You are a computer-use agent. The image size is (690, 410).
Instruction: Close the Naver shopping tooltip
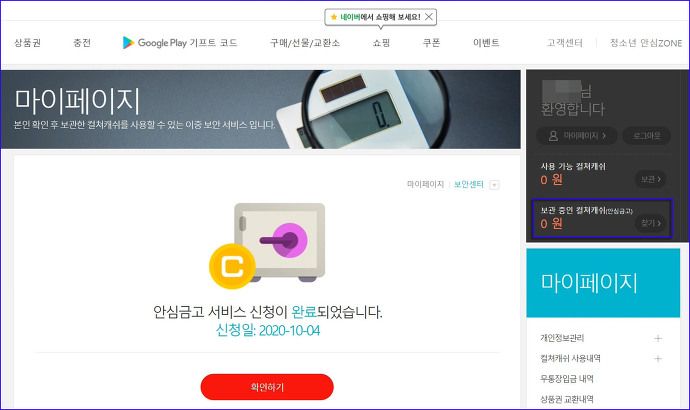(x=429, y=17)
